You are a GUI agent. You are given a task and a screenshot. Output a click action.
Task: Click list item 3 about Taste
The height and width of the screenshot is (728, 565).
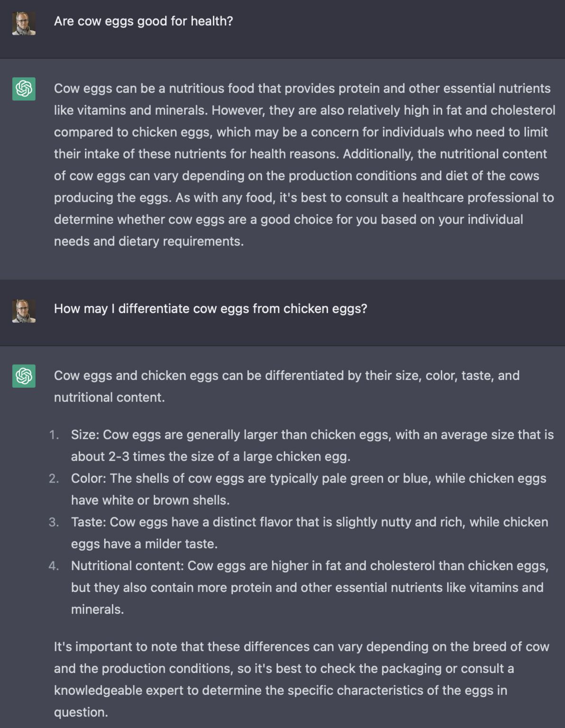tap(310, 533)
